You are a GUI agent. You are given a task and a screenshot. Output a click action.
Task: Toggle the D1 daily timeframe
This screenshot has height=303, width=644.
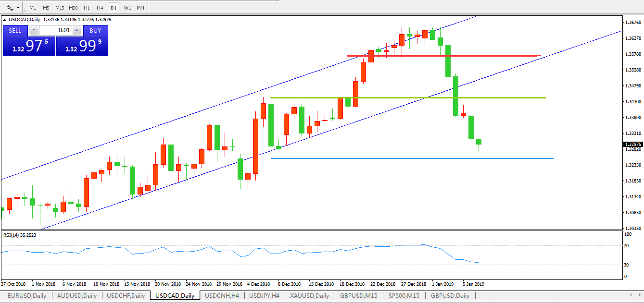[114, 8]
